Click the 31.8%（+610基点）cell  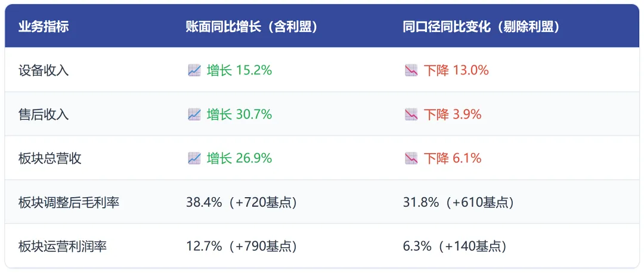click(459, 202)
